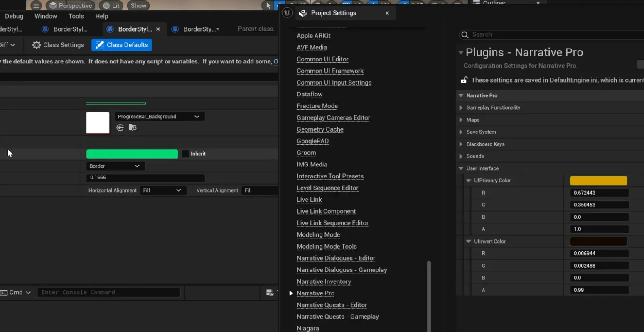Open the Debug menu
The height and width of the screenshot is (332, 644).
[14, 16]
